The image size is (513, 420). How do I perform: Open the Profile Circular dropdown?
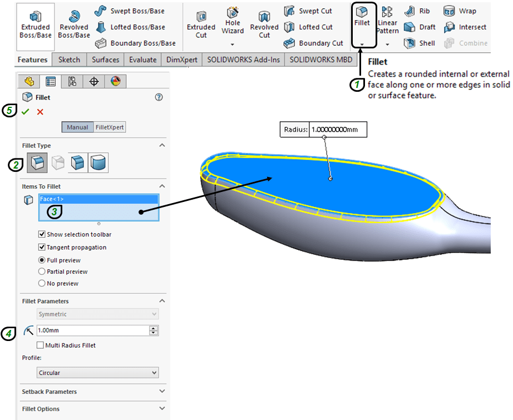(97, 373)
